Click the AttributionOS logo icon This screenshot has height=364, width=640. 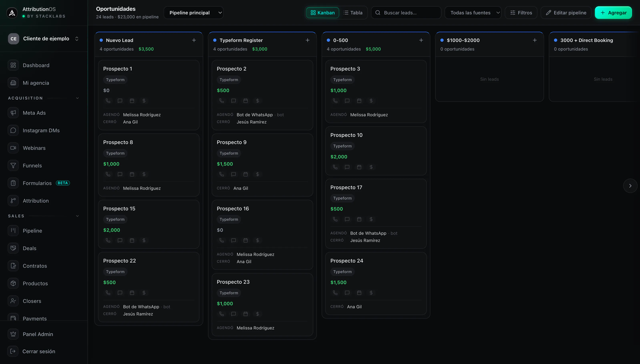[12, 13]
